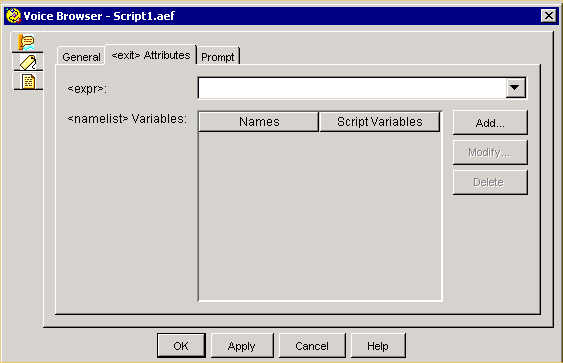563x363 pixels.
Task: Open the notes document sidebar icon
Action: click(28, 81)
